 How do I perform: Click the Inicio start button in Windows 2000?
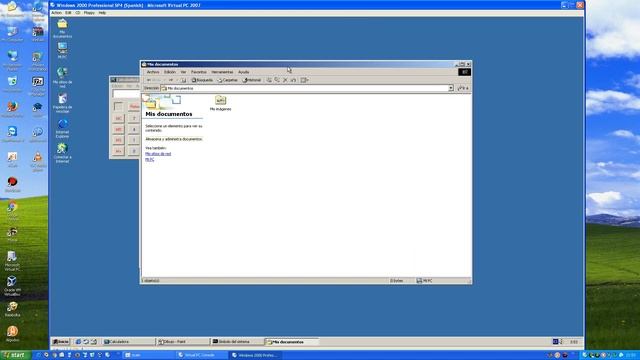pyautogui.click(x=60, y=342)
